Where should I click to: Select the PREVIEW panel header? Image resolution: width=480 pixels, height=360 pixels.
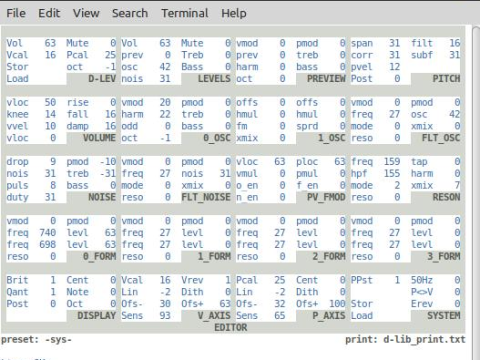click(326, 79)
